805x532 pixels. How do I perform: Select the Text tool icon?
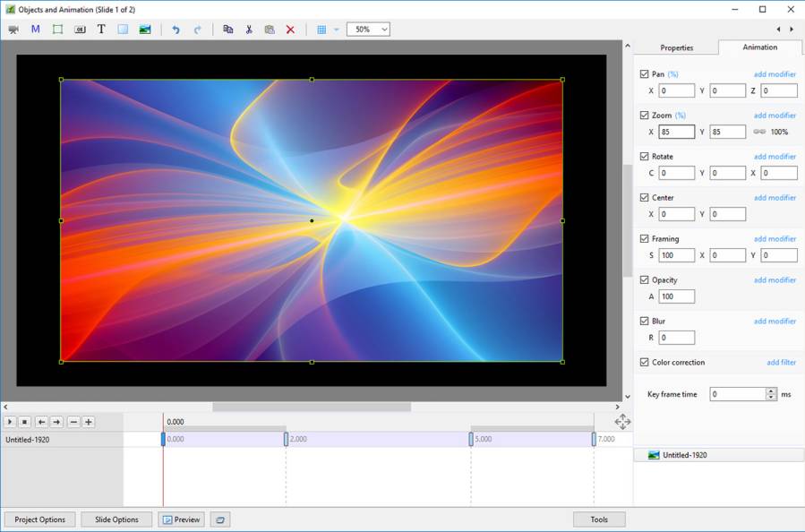(x=101, y=30)
